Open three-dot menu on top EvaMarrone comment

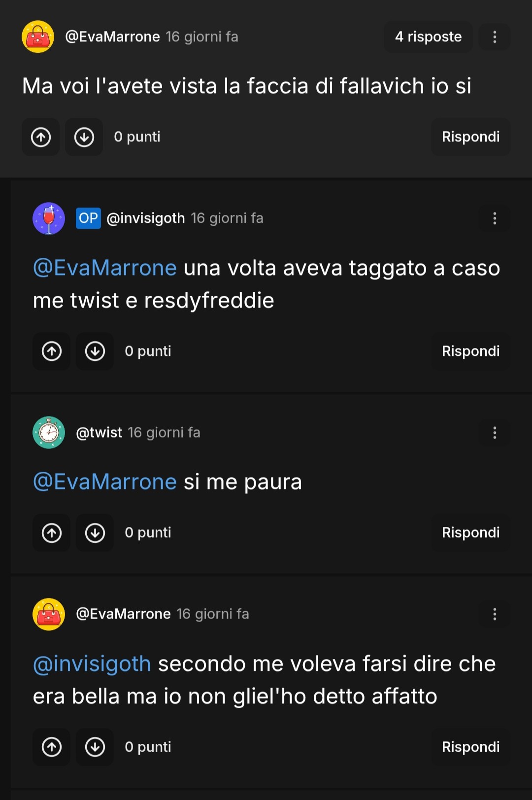click(495, 37)
